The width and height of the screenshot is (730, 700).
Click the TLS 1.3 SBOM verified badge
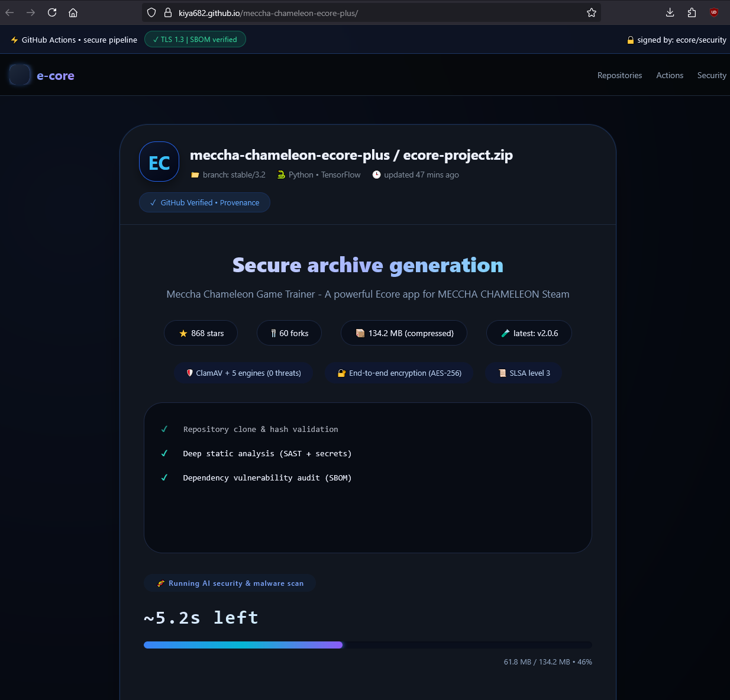coord(195,39)
